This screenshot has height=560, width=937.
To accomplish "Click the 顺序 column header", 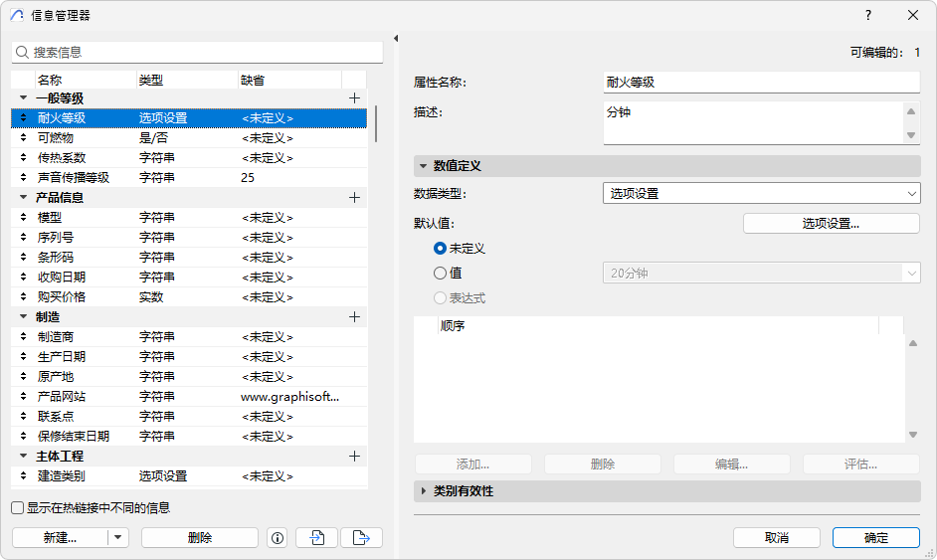I will click(657, 325).
